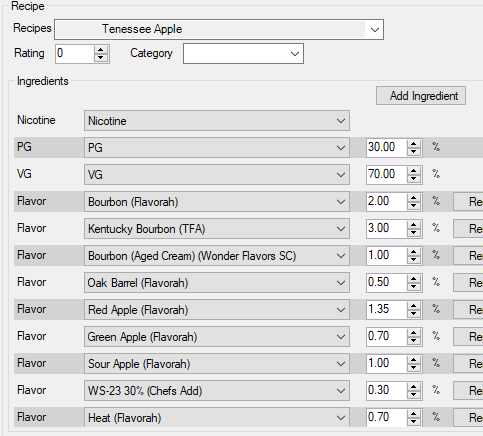Click the Remove button for Bourbon (Aged Cream)
The height and width of the screenshot is (436, 483).
pyautogui.click(x=468, y=256)
